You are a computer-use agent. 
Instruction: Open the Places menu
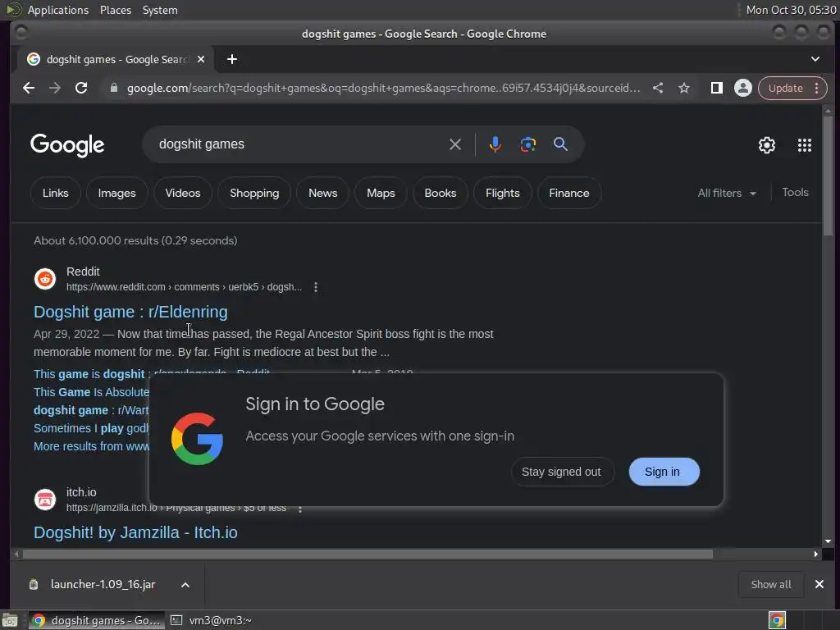[115, 10]
